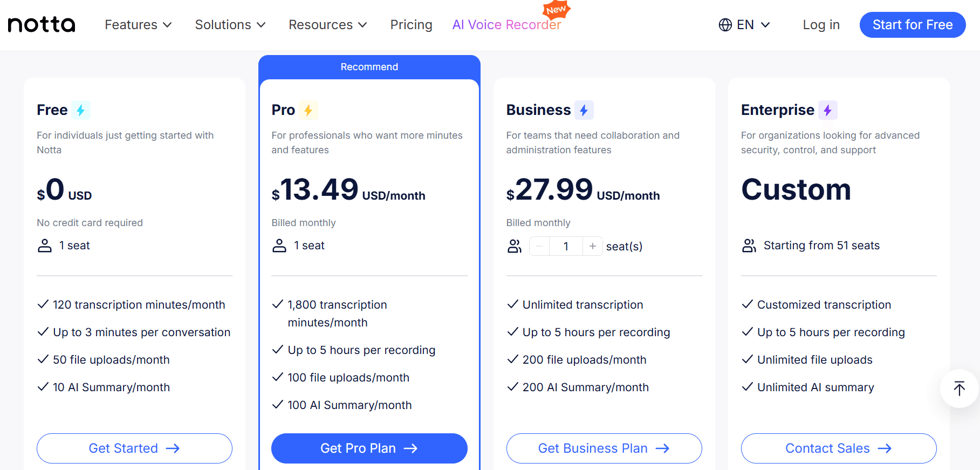
Task: Click the Business seat count field
Action: click(566, 246)
